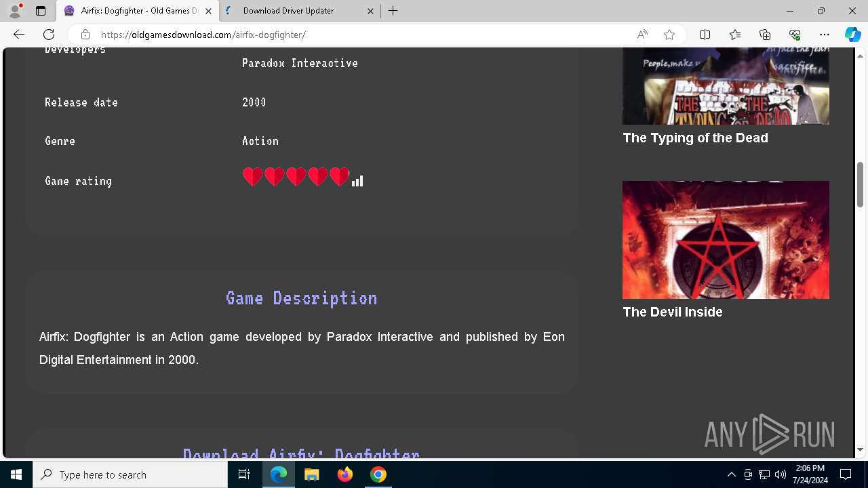Open Microsoft Edge from the taskbar
The height and width of the screenshot is (488, 868).
(x=279, y=474)
